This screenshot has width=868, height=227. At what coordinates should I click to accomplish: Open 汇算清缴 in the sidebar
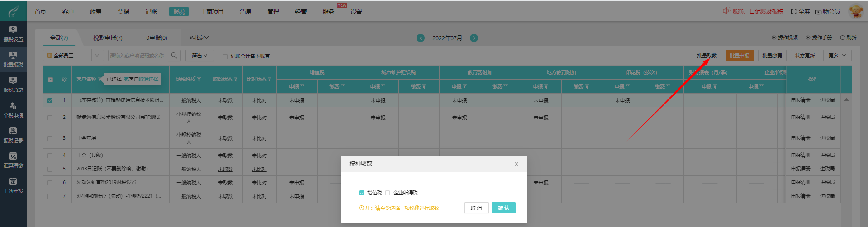pyautogui.click(x=13, y=160)
